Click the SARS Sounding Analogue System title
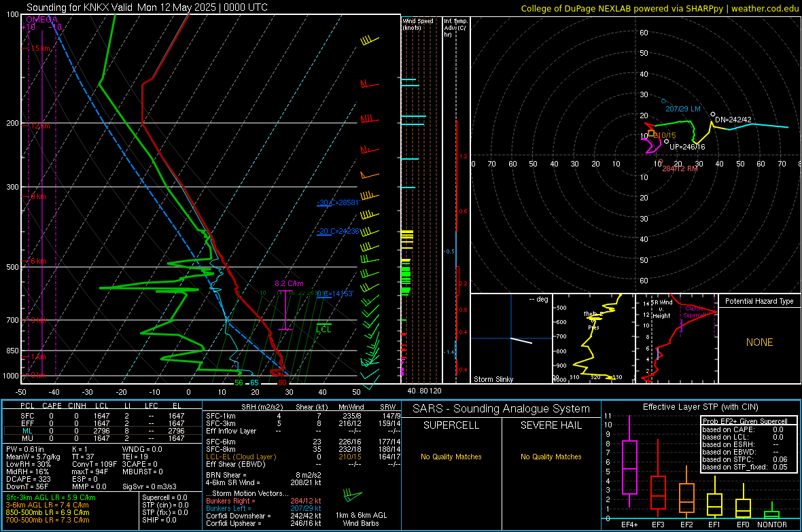The width and height of the screenshot is (802, 532). click(x=502, y=409)
